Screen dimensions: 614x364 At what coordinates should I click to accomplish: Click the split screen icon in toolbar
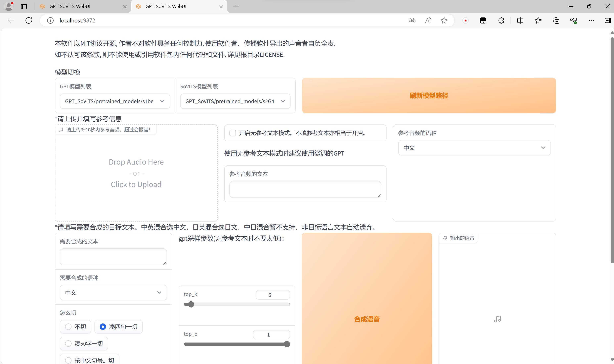click(520, 20)
